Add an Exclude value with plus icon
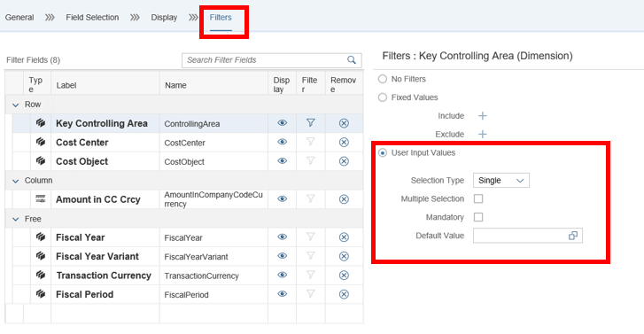 coord(483,135)
